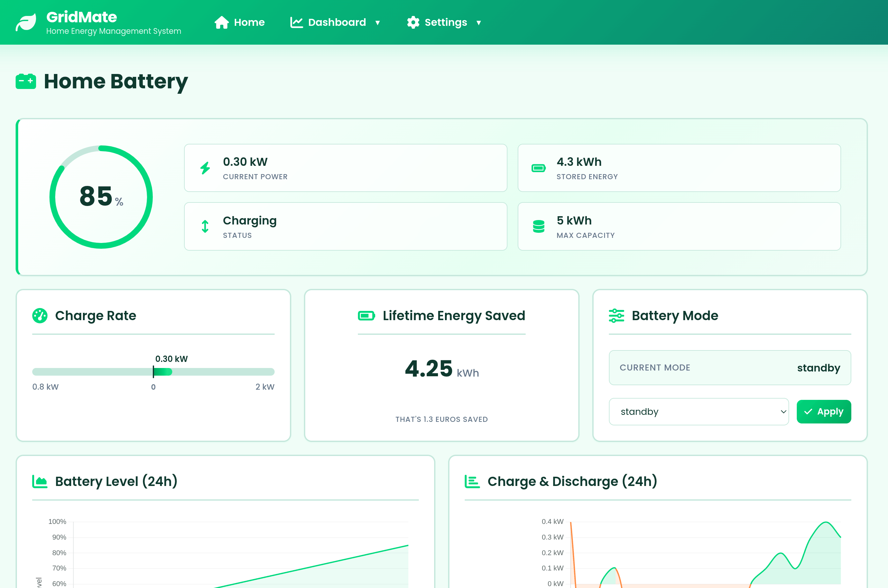Image resolution: width=888 pixels, height=588 pixels.
Task: Click the Lifetime Energy Saved battery icon
Action: click(x=366, y=315)
